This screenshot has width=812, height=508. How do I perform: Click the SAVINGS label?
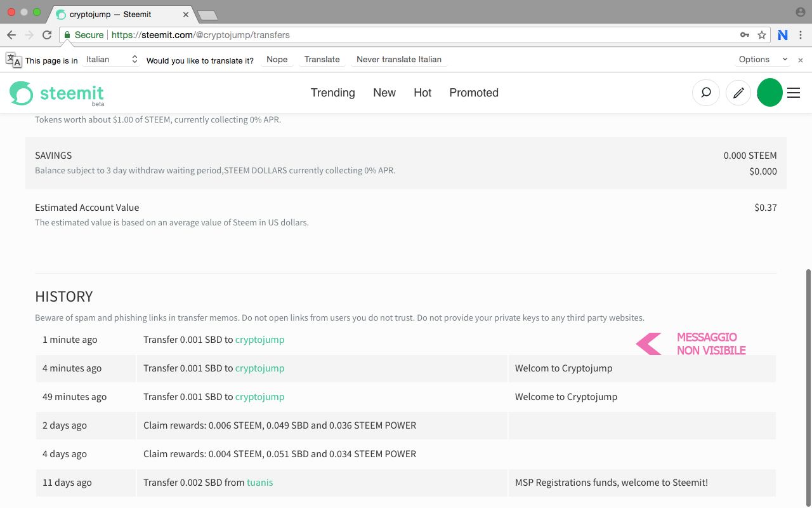point(53,155)
